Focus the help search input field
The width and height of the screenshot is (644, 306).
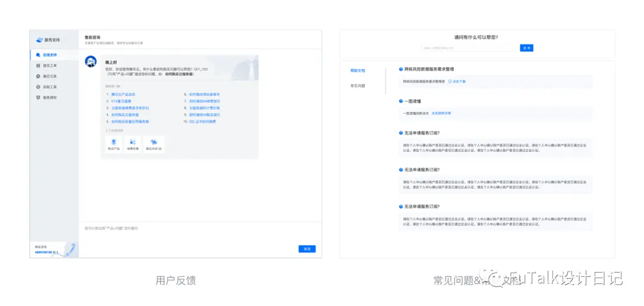pyautogui.click(x=470, y=48)
